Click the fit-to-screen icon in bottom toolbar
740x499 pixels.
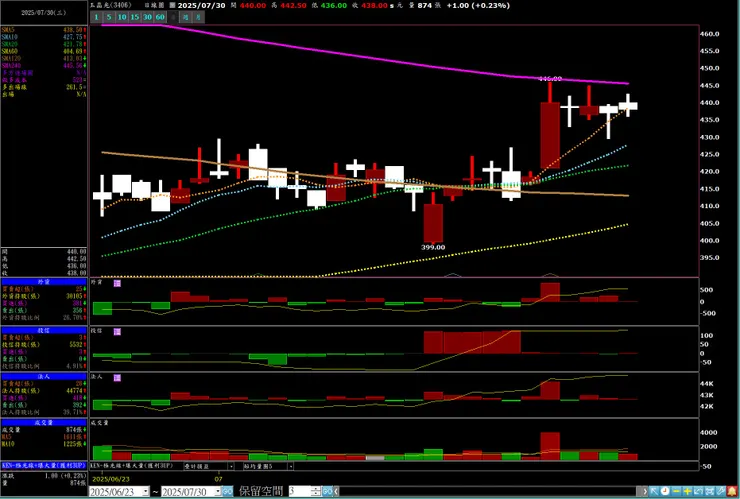709,491
